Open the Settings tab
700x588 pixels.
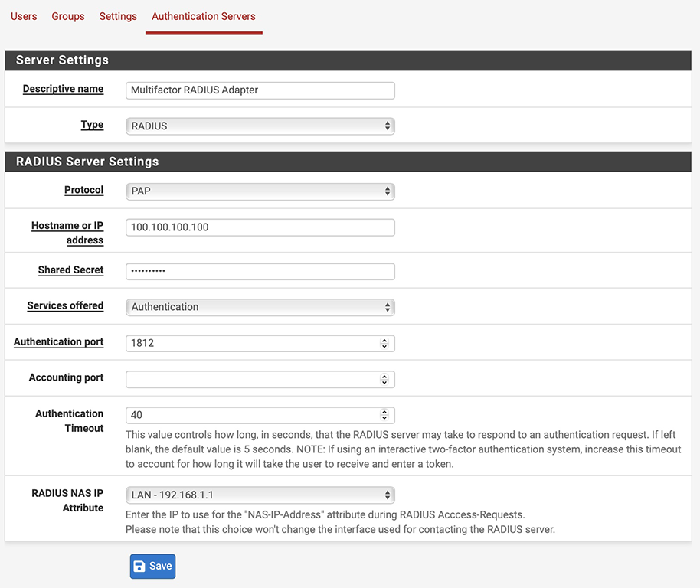click(x=117, y=16)
